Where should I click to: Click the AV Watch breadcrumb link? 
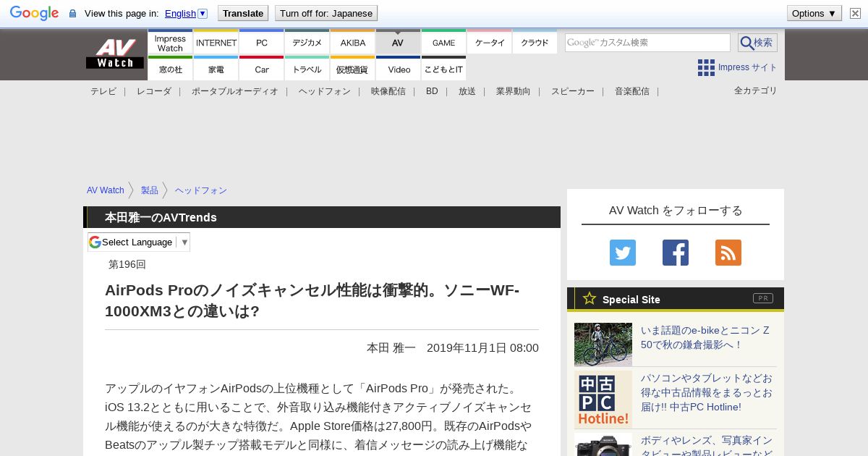click(106, 190)
